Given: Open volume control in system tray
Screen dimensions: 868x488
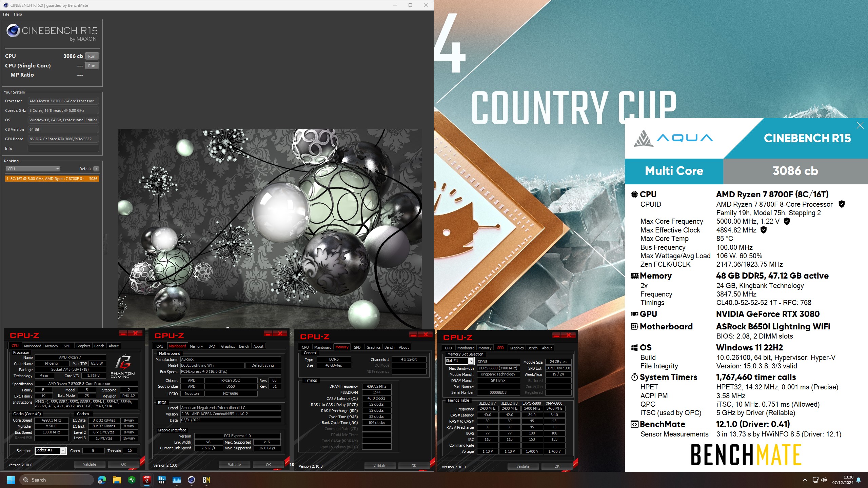Looking at the screenshot, I should (x=824, y=480).
